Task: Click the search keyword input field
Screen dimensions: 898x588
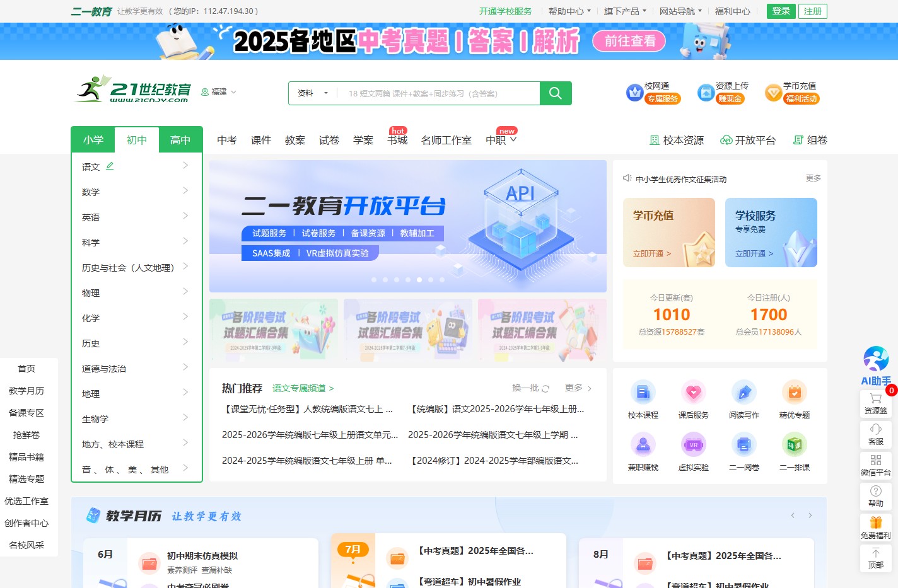Action: (438, 93)
